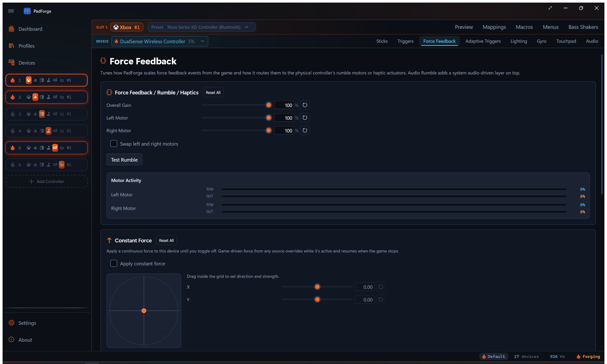
Task: Reset Overall Gain to default
Action: (x=305, y=105)
